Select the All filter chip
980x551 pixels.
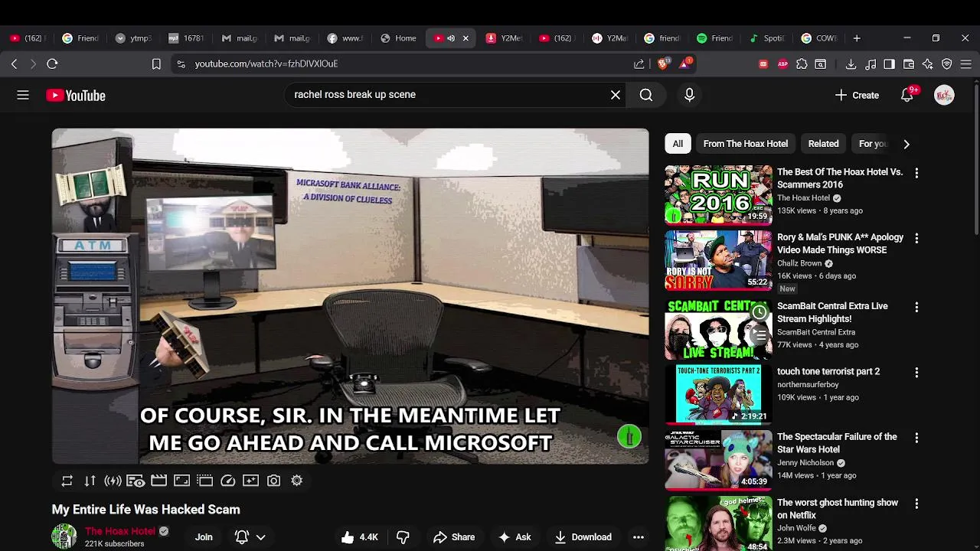click(678, 144)
